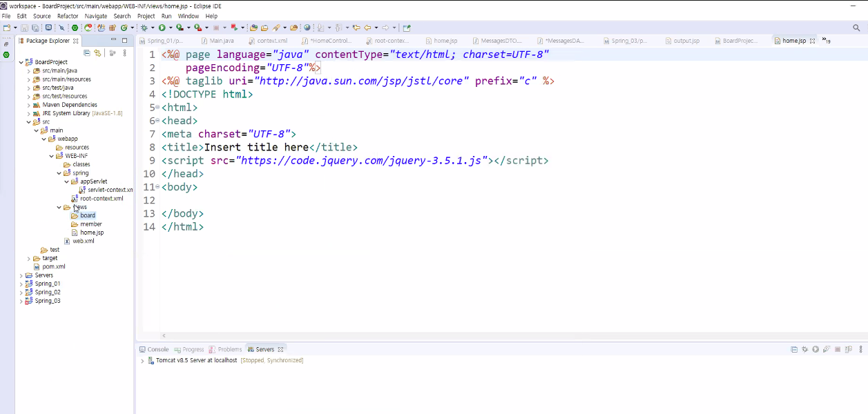This screenshot has height=414, width=868.
Task: Start the server in profile mode
Action: coord(827,350)
